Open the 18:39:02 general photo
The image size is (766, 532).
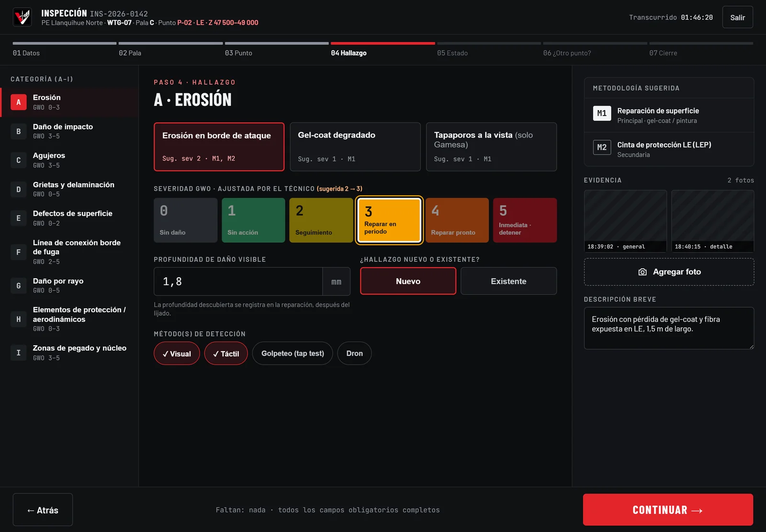[x=625, y=221]
